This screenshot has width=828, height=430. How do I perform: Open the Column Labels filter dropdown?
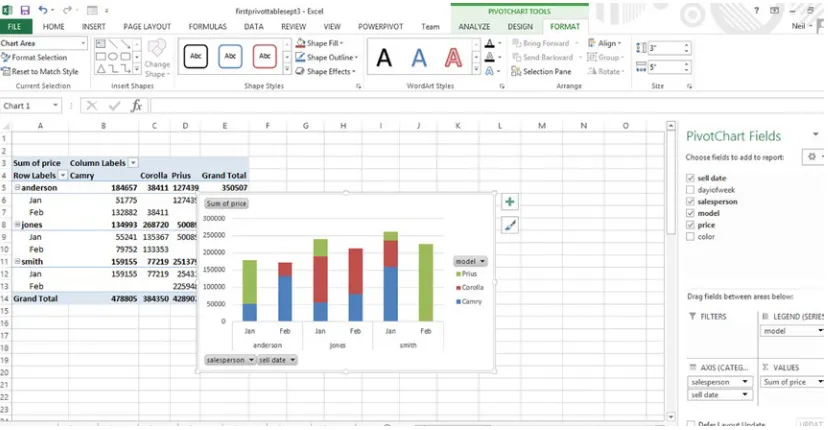coord(133,163)
